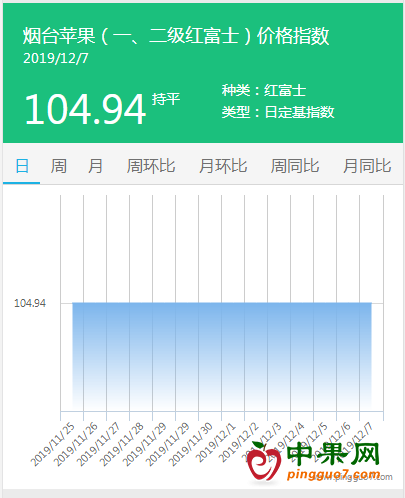Click the 104.94 y-axis label
Screen dimensions: 405x498
[30, 303]
